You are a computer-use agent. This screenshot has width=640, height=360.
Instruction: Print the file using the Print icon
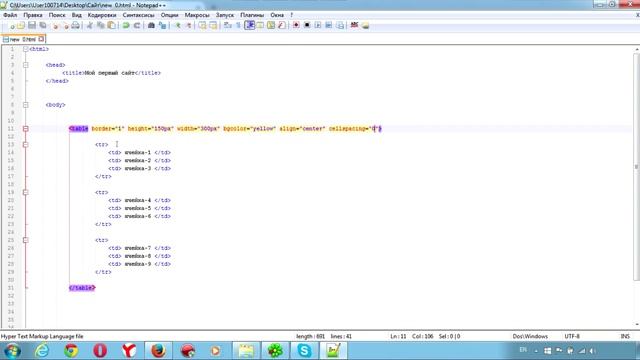click(76, 26)
